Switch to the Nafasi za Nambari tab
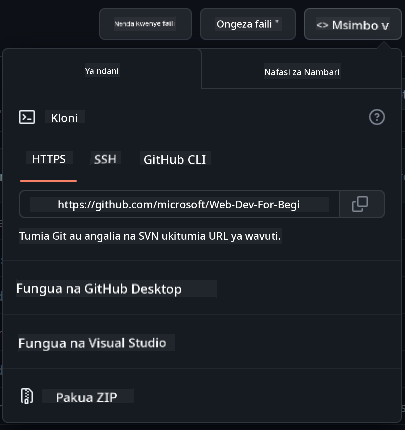This screenshot has width=405, height=430. coord(301,70)
